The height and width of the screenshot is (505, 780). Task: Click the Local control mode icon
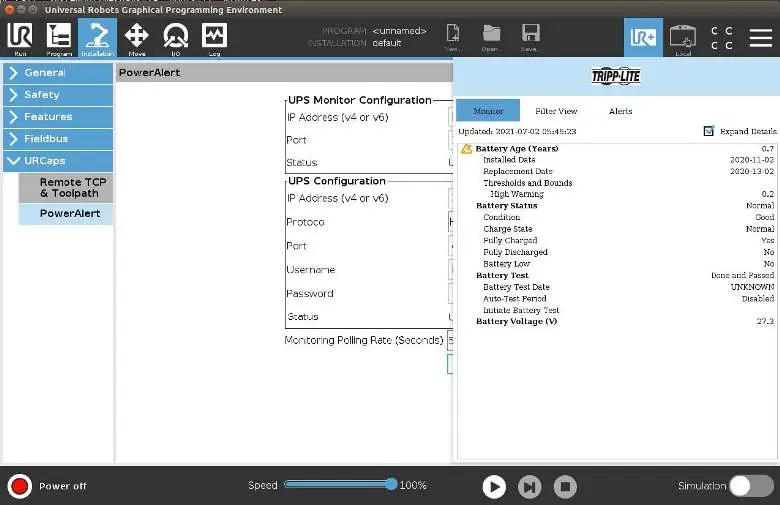[682, 39]
